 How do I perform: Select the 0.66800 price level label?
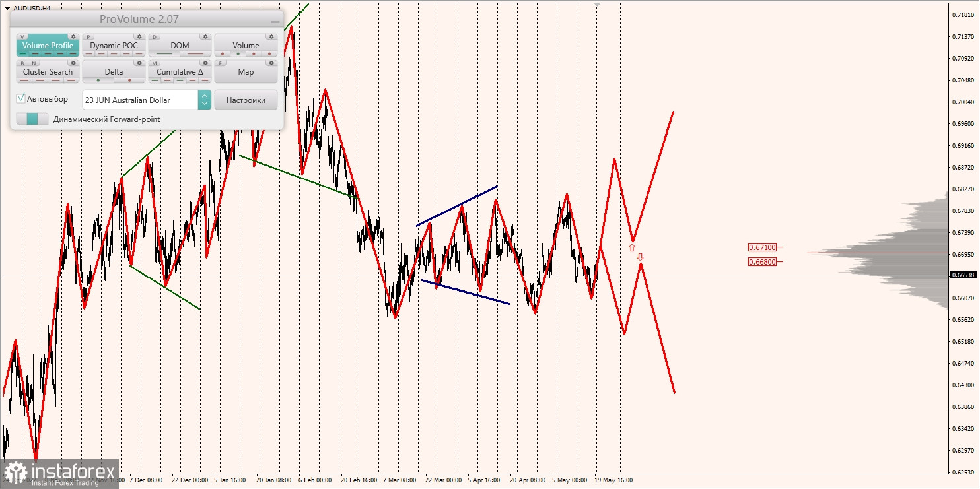point(762,262)
